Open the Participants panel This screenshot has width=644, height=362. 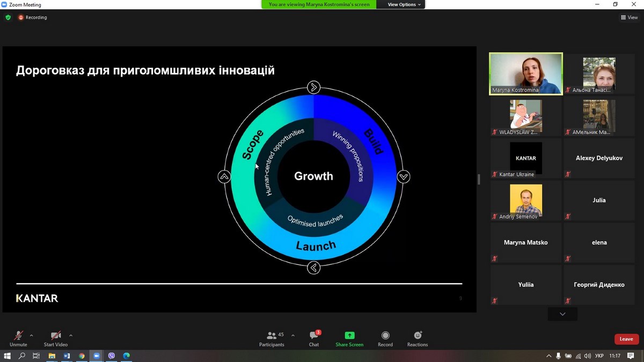coord(272,338)
